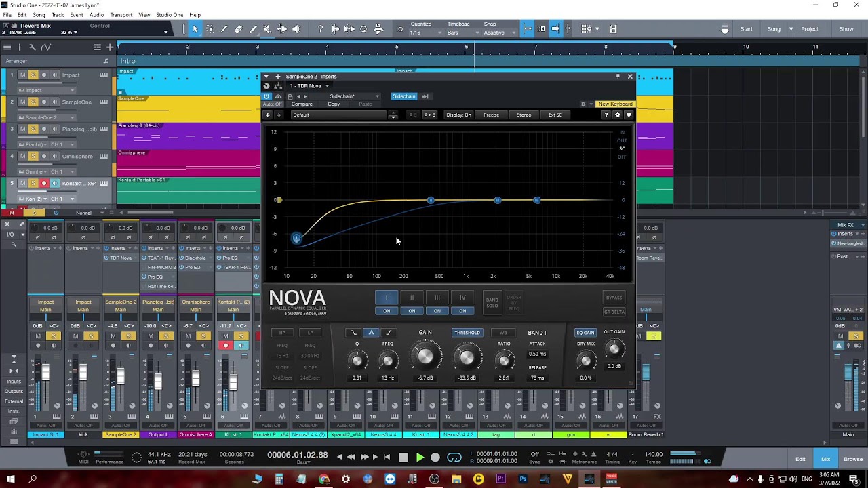Viewport: 868px width, 488px height.
Task: Pin the SampleOne 2 Inserts window
Action: (618, 77)
